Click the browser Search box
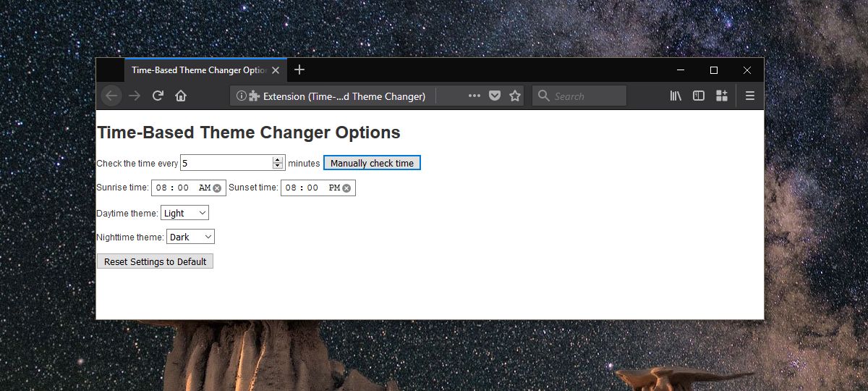 coord(579,96)
